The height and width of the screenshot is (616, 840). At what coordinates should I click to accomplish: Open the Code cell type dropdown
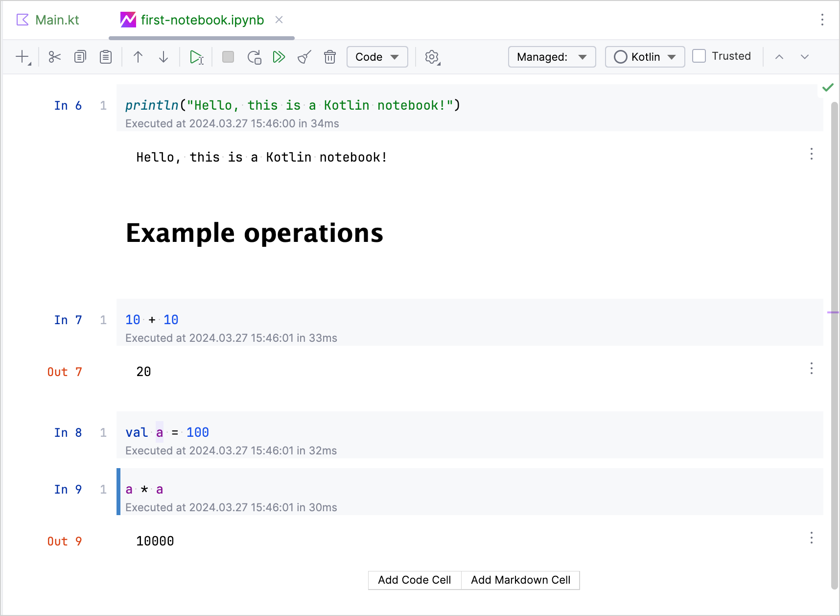(377, 57)
